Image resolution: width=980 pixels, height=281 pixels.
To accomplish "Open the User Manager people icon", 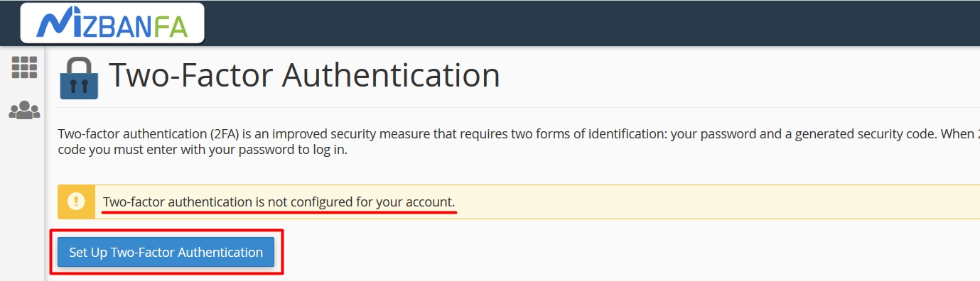I will click(x=24, y=110).
